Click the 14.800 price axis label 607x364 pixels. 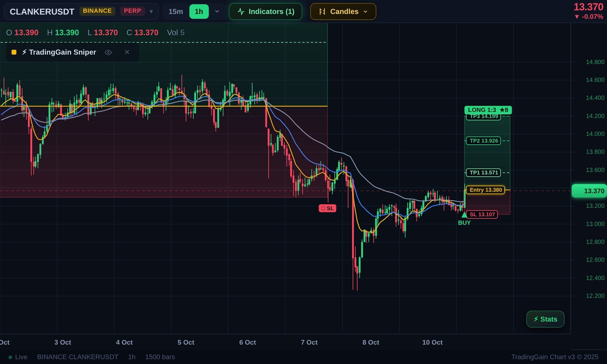point(595,62)
